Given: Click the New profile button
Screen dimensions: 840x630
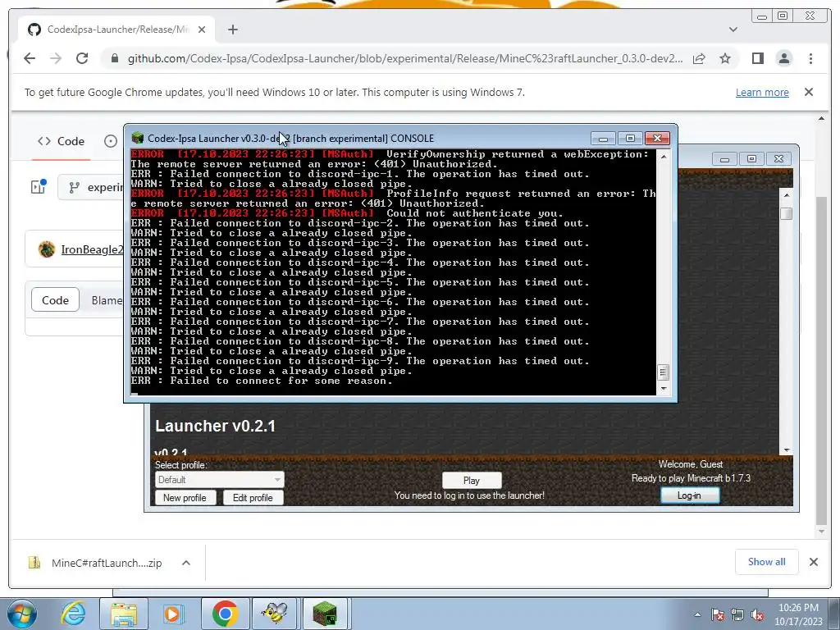Looking at the screenshot, I should (185, 498).
